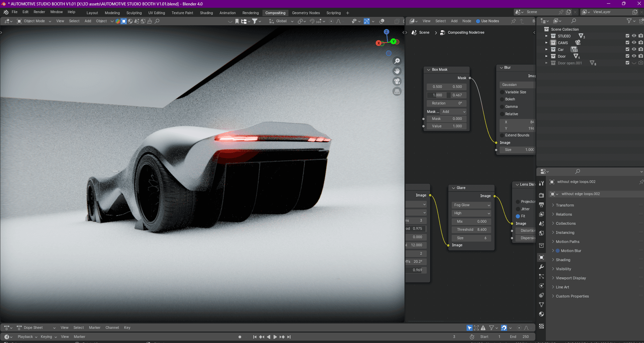Click the Glare node Threshold slider
Viewport: 644px width, 343px height.
pyautogui.click(x=471, y=229)
